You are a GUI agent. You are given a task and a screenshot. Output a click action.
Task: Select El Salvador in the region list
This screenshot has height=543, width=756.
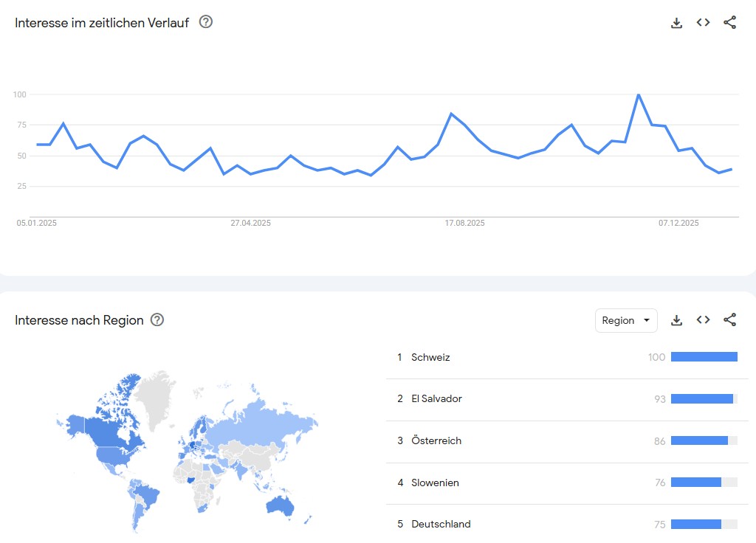point(436,399)
